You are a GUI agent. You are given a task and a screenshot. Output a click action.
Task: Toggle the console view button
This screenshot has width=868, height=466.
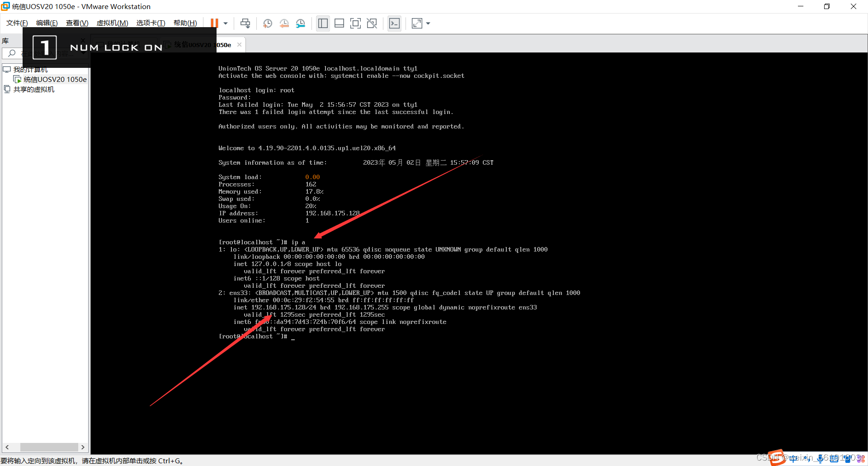point(394,23)
